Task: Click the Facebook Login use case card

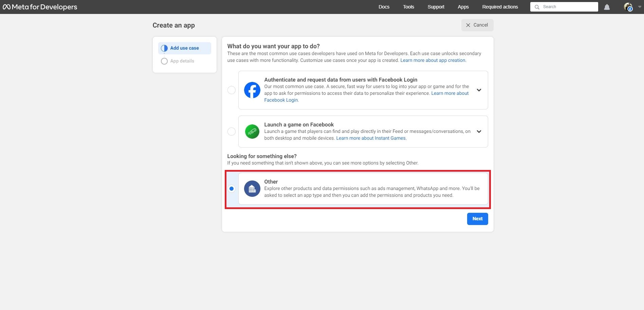Action: tap(363, 90)
